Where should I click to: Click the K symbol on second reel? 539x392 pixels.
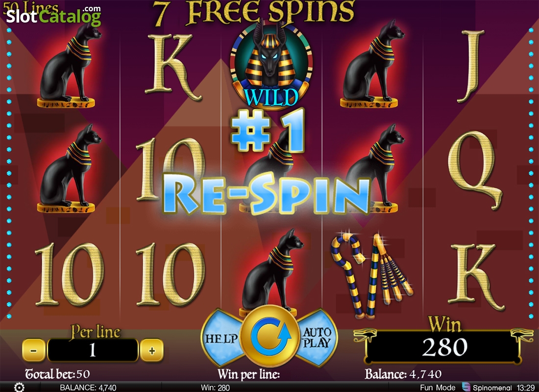click(x=171, y=67)
